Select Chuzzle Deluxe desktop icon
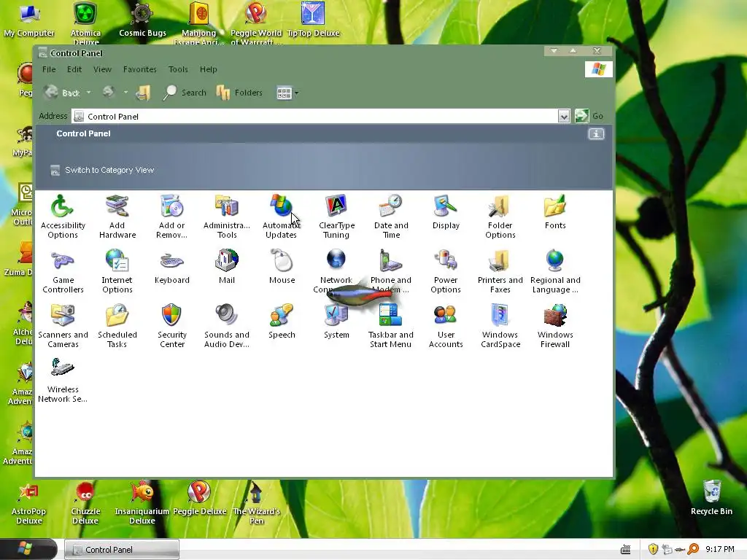The height and width of the screenshot is (560, 747). (85, 502)
